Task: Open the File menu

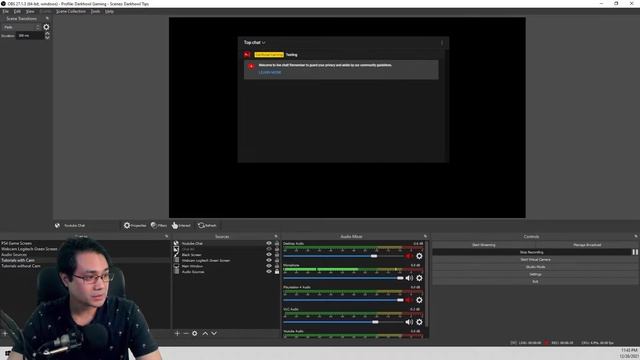Action: (x=5, y=11)
